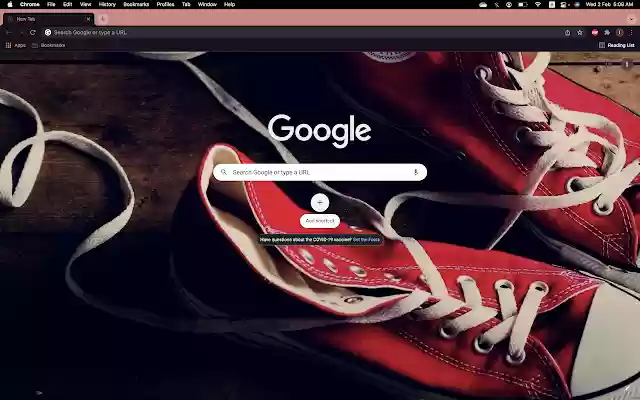Select the New Tab tab
Viewport: 640px width, 400px height.
[x=48, y=19]
